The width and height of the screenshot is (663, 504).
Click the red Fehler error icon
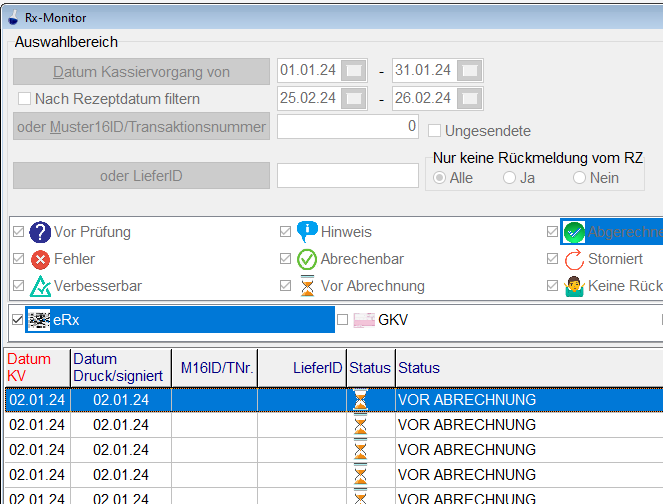click(x=40, y=259)
